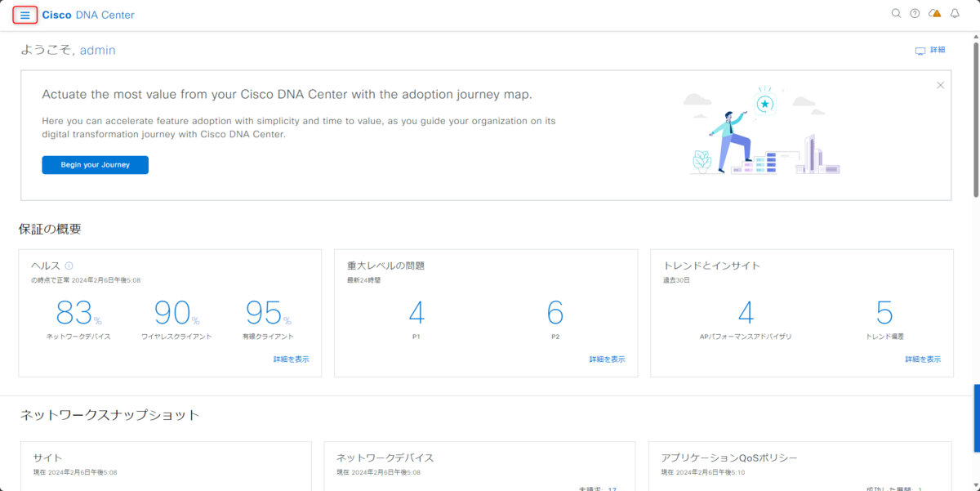Click the search magnifier icon
The image size is (980, 491).
(x=896, y=14)
